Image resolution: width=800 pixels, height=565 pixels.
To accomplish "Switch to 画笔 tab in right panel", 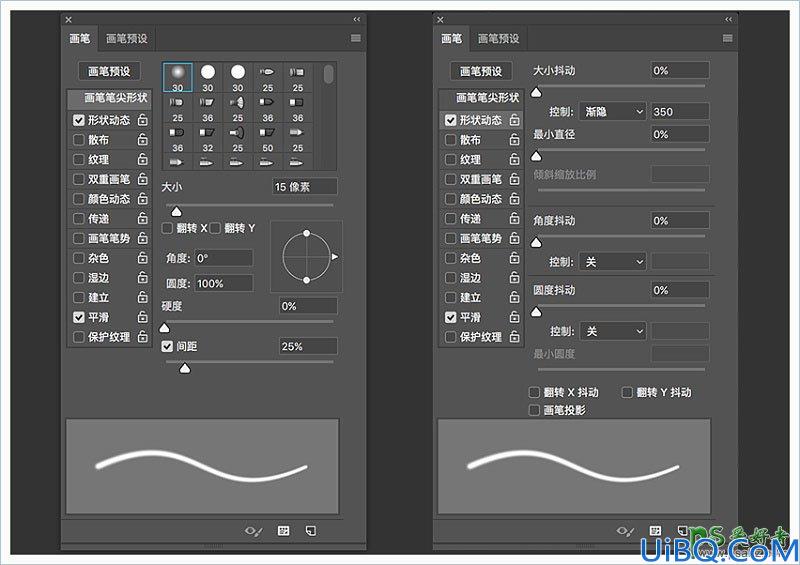I will pos(452,38).
